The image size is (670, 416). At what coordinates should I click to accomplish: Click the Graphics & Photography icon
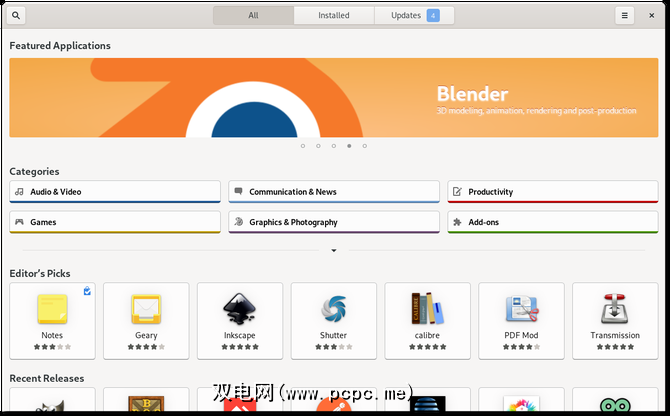238,222
